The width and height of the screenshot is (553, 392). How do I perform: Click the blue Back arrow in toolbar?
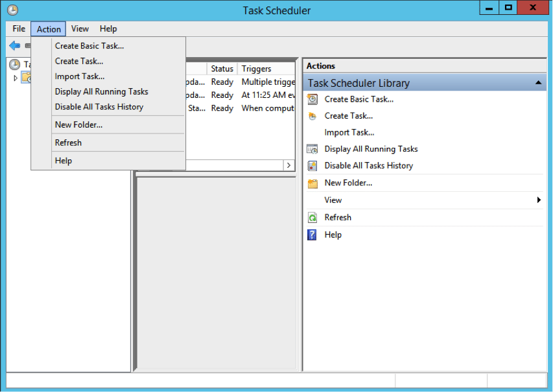click(x=14, y=45)
